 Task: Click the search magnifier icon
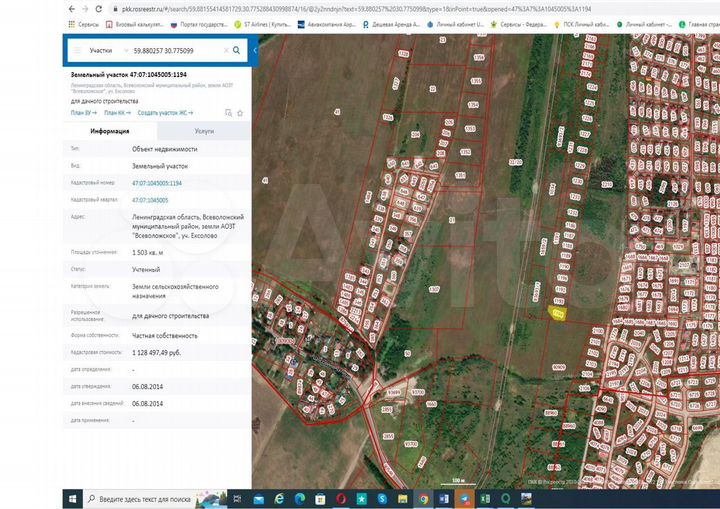tap(236, 49)
